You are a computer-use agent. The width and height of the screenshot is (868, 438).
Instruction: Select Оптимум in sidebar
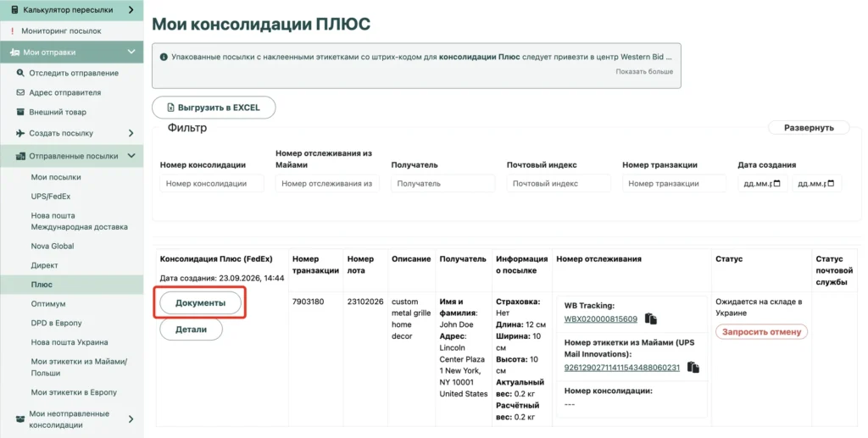[48, 303]
